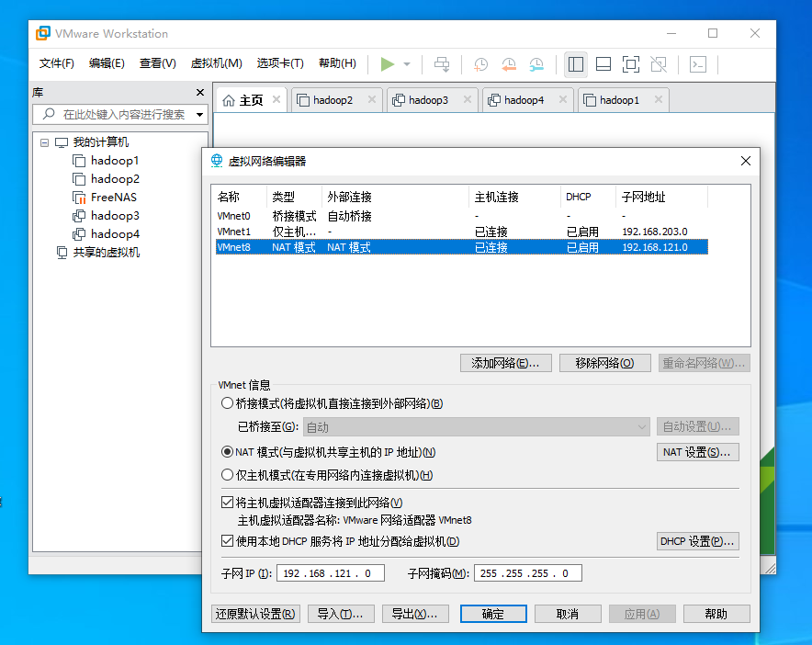
Task: Click the console view icon
Action: click(x=698, y=64)
